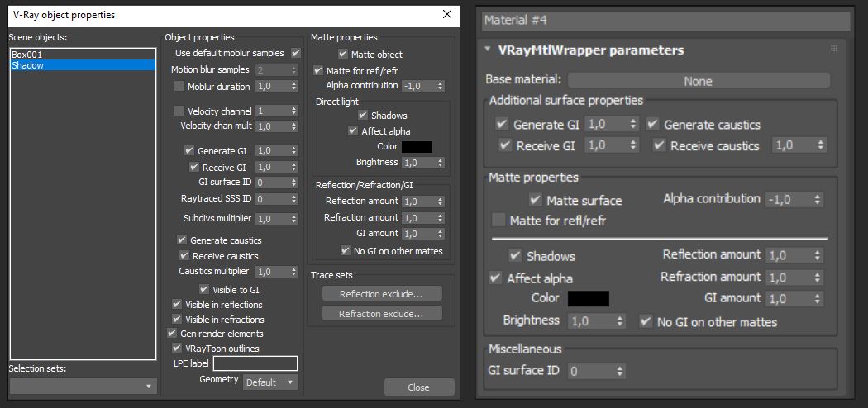The height and width of the screenshot is (408, 868).
Task: Uncheck Use default moblur samples
Action: (x=296, y=53)
